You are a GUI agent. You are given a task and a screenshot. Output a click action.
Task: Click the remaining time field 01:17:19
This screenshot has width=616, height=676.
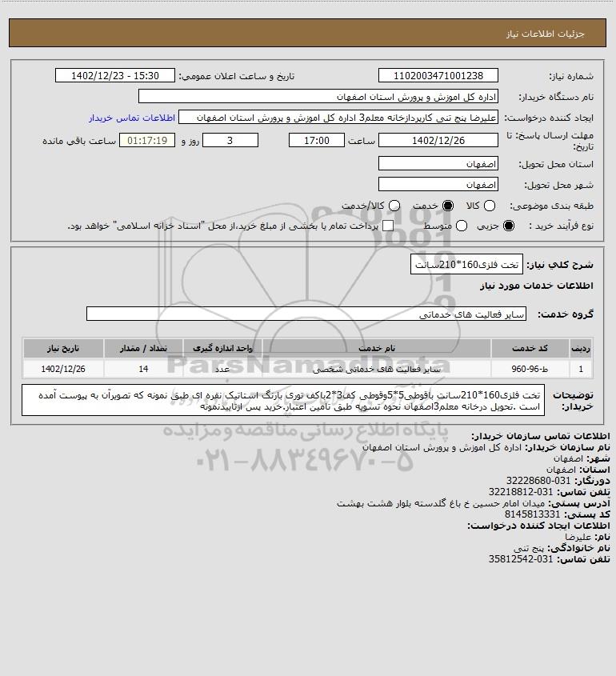[147, 140]
